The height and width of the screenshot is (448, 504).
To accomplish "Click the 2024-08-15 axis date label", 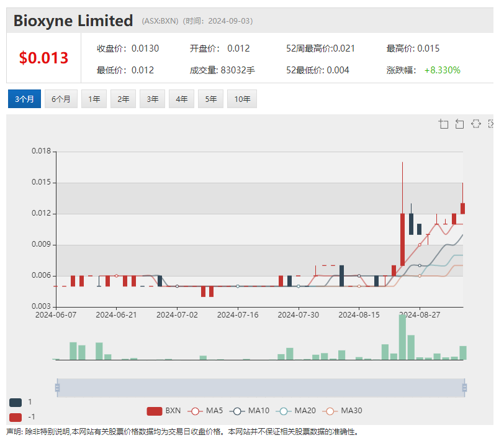I will [359, 315].
